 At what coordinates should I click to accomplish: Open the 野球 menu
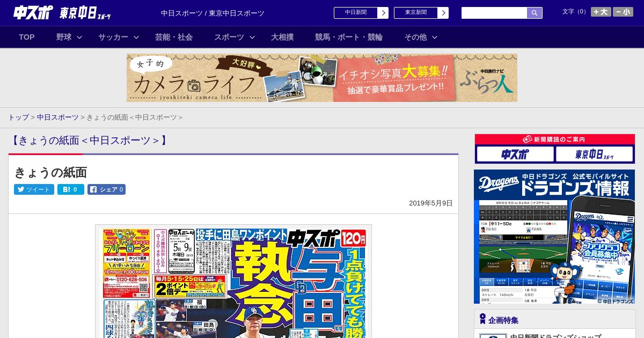point(64,37)
